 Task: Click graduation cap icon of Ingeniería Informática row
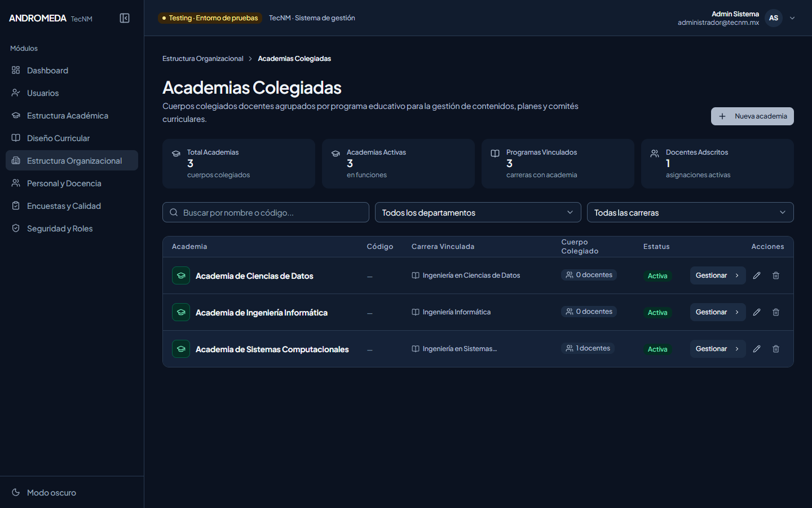[x=181, y=312]
